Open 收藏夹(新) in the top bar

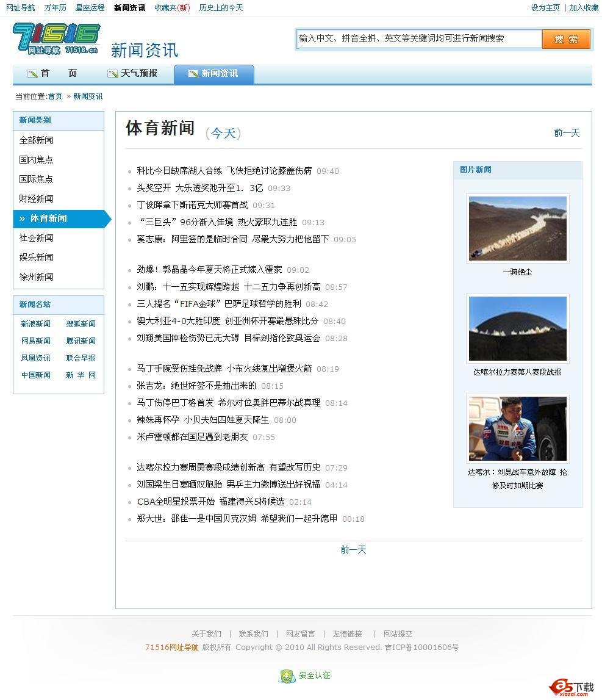coord(172,7)
